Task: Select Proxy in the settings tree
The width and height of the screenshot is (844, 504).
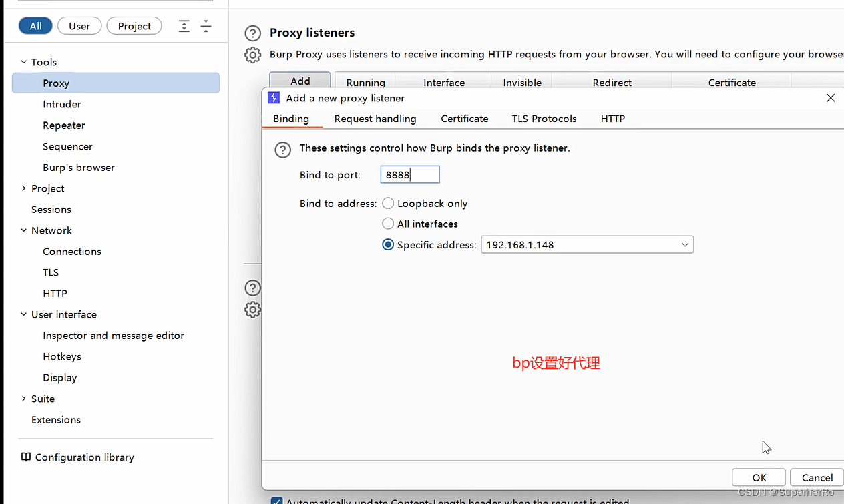Action: [x=116, y=83]
